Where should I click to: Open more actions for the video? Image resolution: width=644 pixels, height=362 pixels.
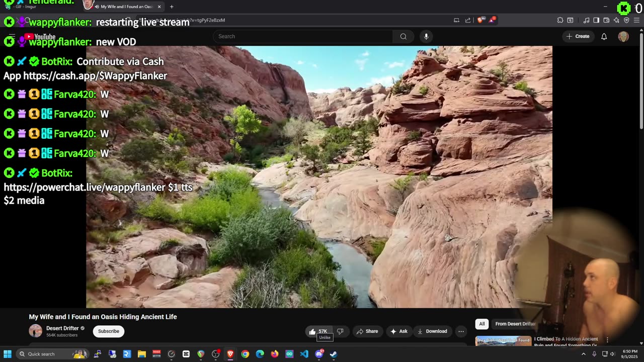pyautogui.click(x=461, y=331)
